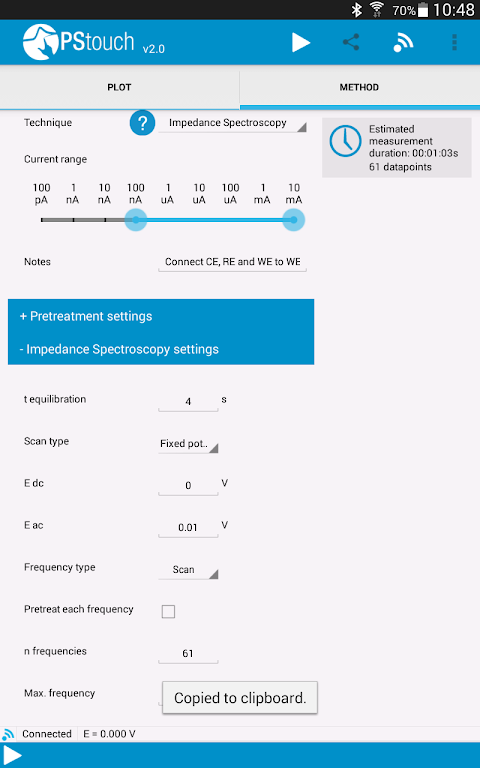The width and height of the screenshot is (480, 768).
Task: Tap the blue Technique help question mark
Action: (x=143, y=123)
